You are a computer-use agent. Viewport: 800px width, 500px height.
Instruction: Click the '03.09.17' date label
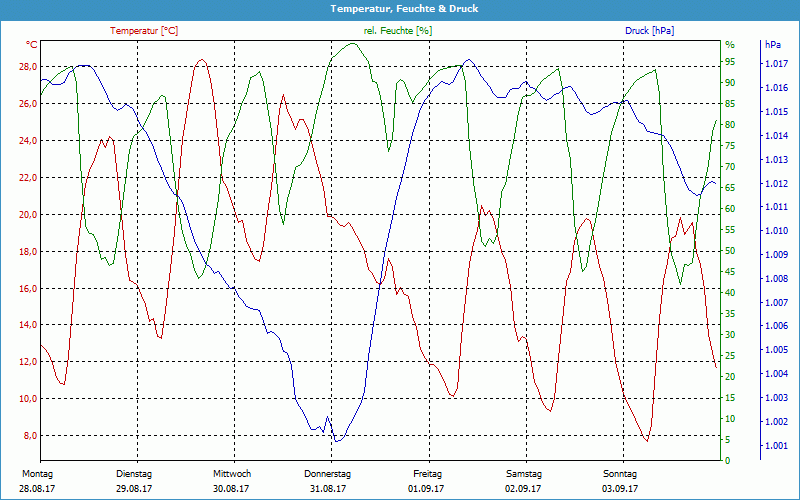[620, 489]
